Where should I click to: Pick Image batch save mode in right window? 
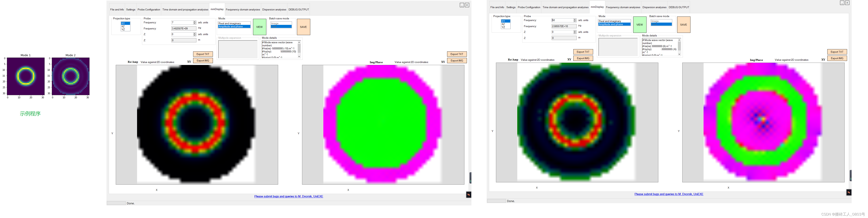[661, 21]
